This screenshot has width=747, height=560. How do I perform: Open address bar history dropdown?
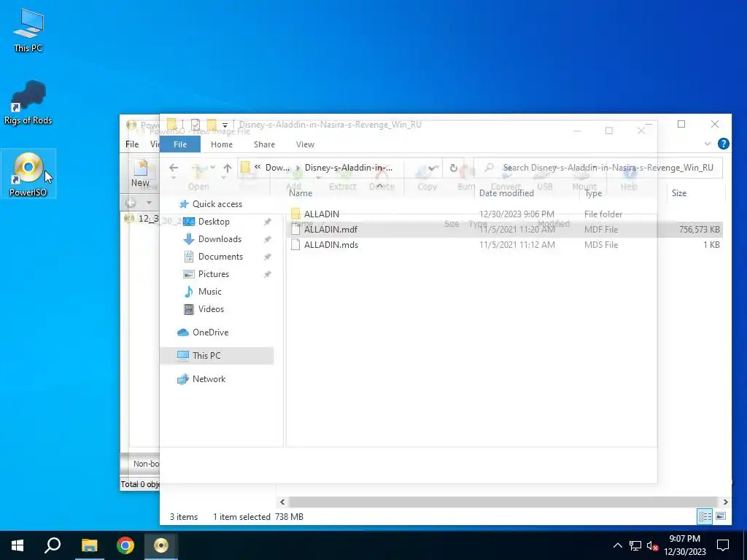433,168
